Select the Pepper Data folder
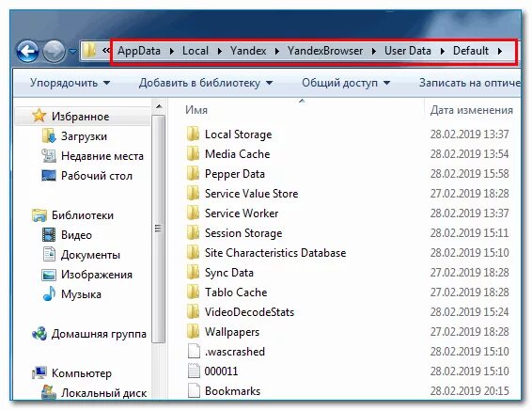The image size is (532, 411). (235, 174)
